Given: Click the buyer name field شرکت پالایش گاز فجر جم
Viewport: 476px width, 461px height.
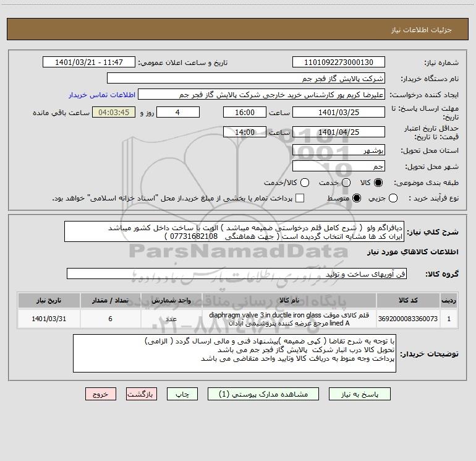Looking at the screenshot, I should click(246, 79).
